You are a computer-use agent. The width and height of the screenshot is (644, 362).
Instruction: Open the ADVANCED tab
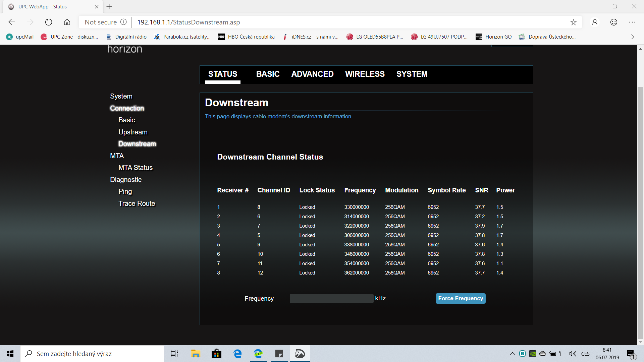312,74
